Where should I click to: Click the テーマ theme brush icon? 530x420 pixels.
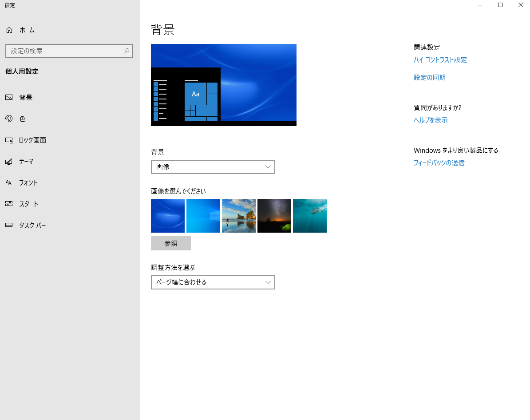(9, 162)
